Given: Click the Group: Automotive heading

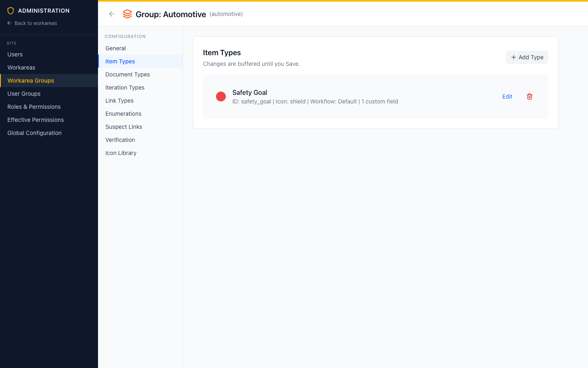Looking at the screenshot, I should coord(171,14).
